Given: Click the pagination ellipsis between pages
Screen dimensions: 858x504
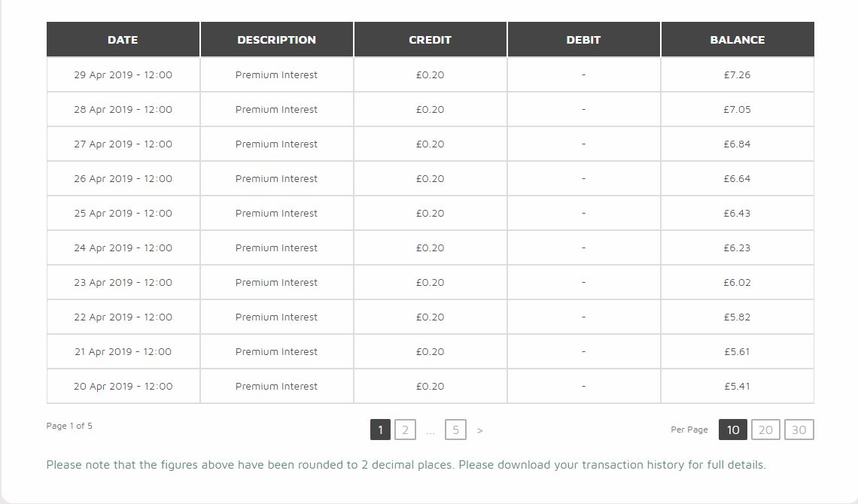Looking at the screenshot, I should 431,432.
